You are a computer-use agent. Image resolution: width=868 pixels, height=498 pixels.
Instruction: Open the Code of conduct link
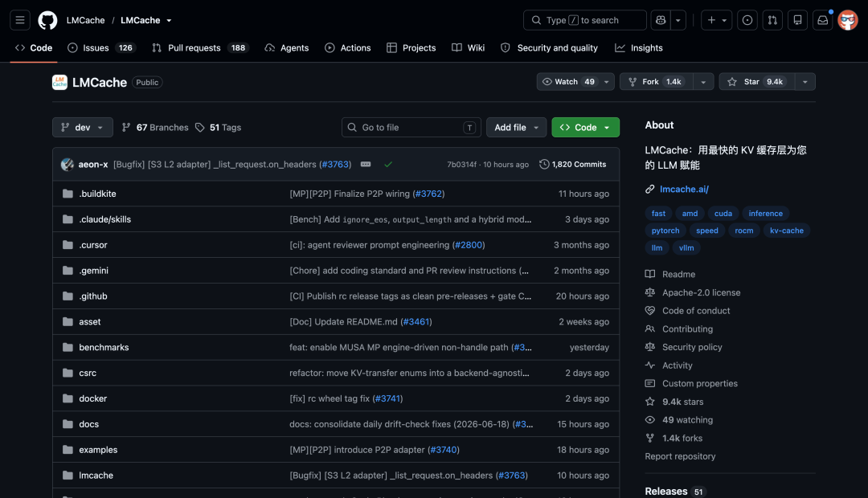[696, 311]
